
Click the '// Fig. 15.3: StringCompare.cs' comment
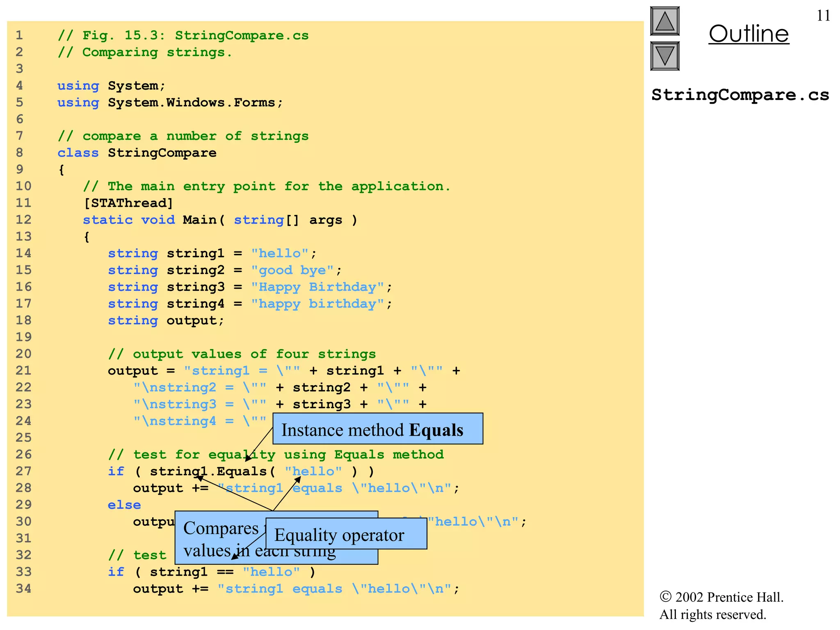pyautogui.click(x=183, y=36)
